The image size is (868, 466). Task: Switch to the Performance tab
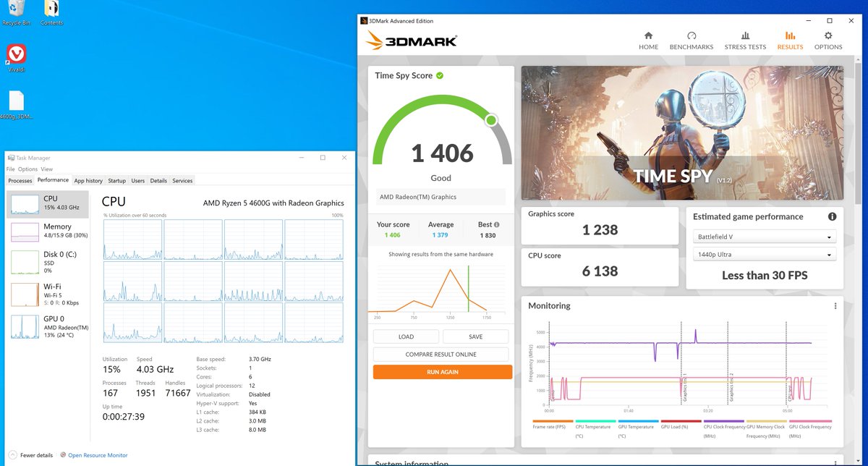click(x=53, y=180)
